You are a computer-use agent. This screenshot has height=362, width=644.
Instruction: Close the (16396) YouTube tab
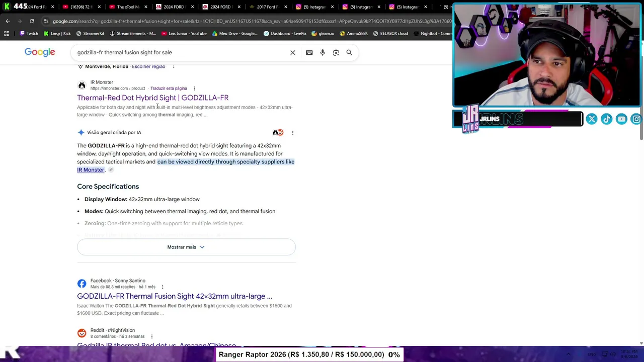99,7
